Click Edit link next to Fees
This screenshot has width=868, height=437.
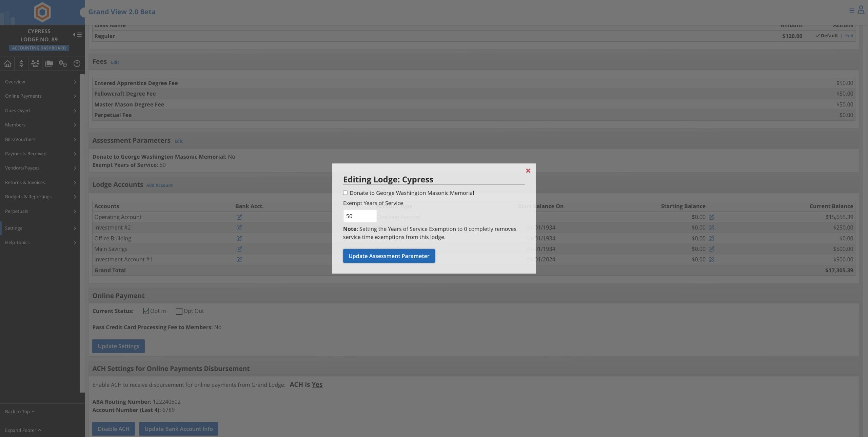pyautogui.click(x=115, y=62)
